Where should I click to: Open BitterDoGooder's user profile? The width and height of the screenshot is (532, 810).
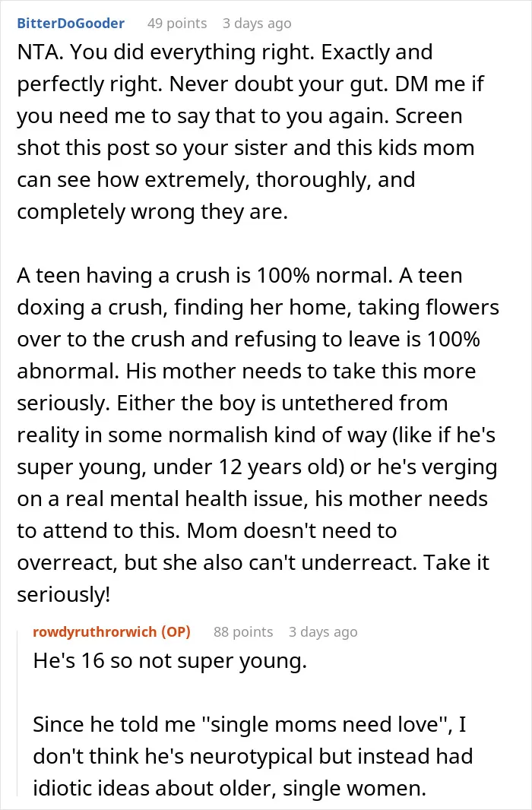point(71,24)
